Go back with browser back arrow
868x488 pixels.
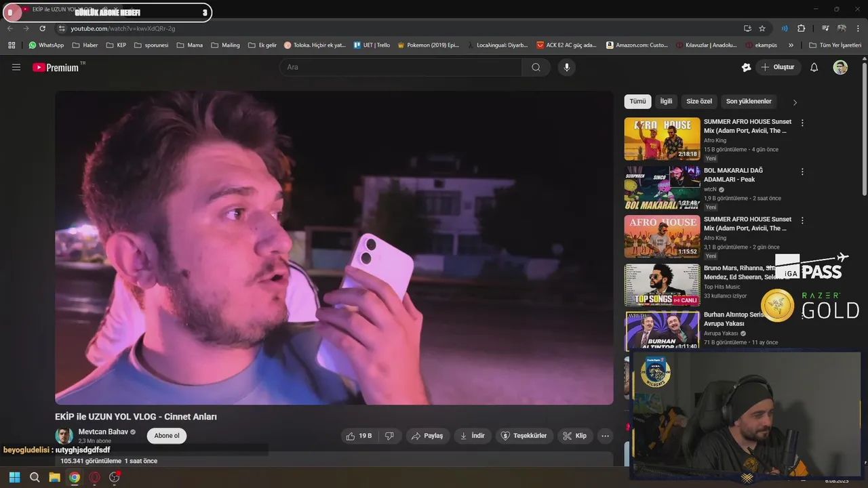[9, 28]
